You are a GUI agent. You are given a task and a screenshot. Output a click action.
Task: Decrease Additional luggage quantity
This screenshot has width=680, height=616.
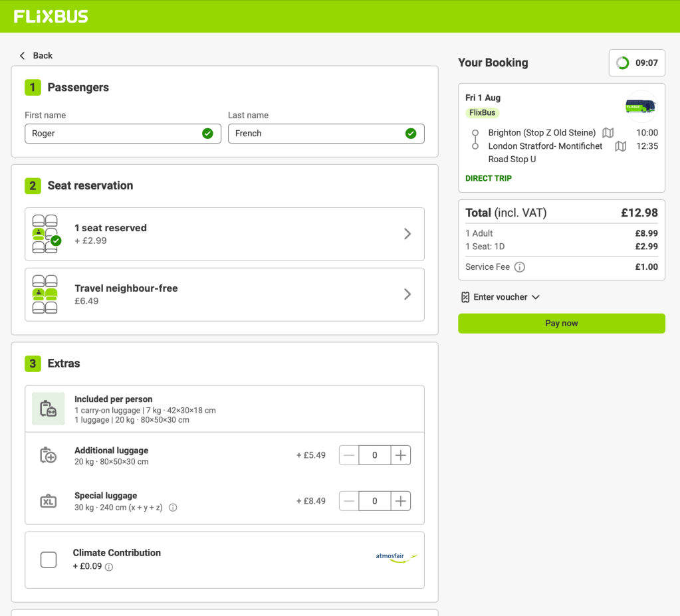[350, 455]
